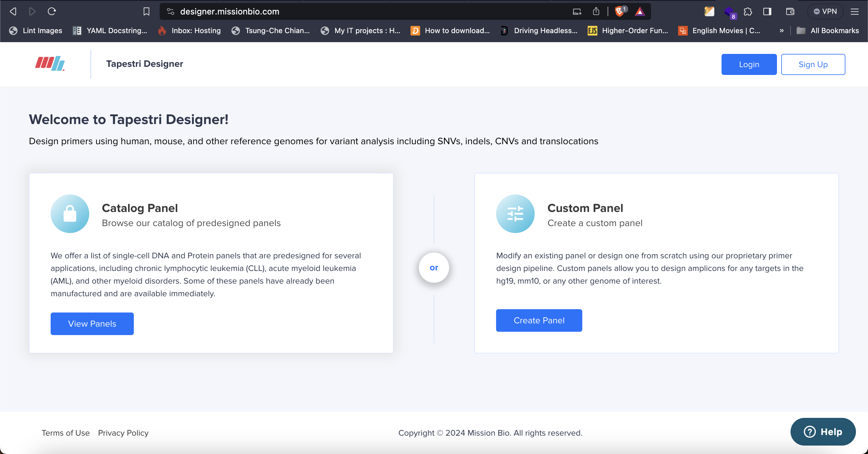Open the YAML Docstring bookmark
Screen dimensions: 868x454
(110, 31)
